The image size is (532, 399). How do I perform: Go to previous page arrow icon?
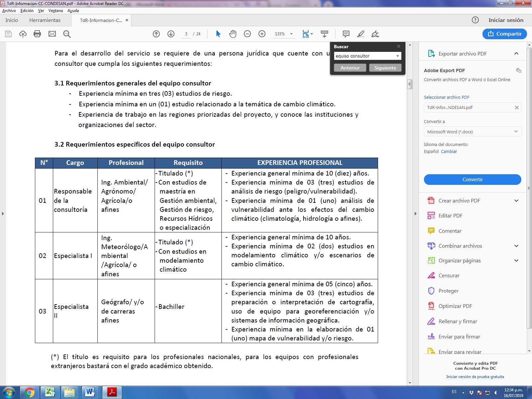[x=156, y=34]
